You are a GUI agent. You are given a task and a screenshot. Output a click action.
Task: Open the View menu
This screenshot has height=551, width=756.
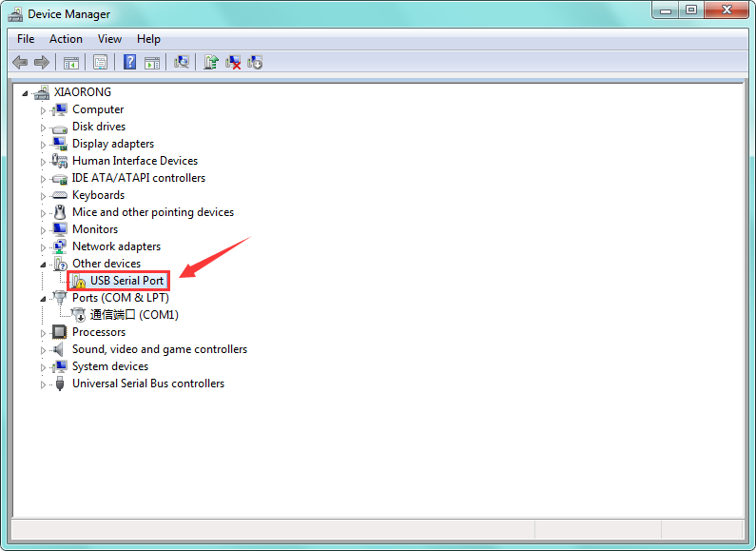coord(109,39)
